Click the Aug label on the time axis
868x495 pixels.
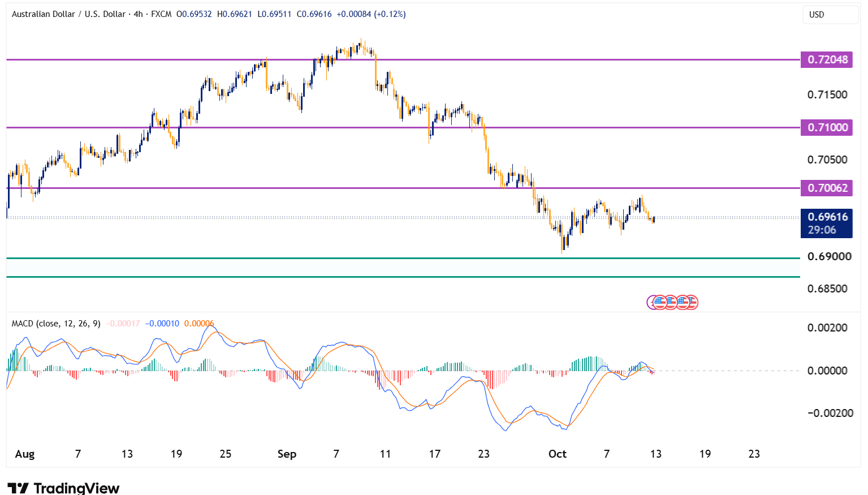point(25,454)
